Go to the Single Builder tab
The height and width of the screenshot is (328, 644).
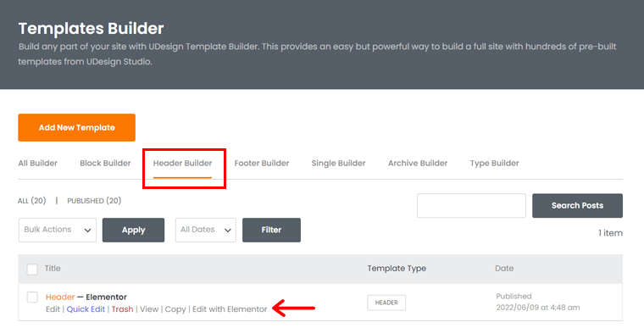(x=338, y=164)
